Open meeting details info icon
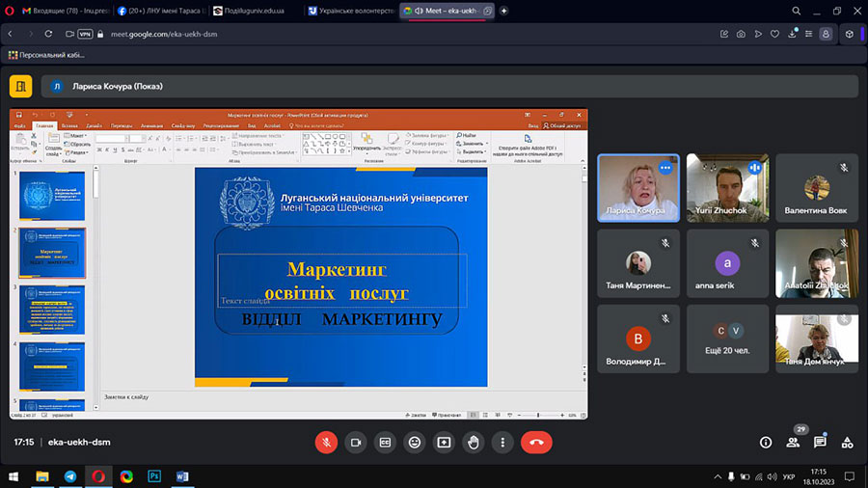The image size is (868, 488). (766, 442)
